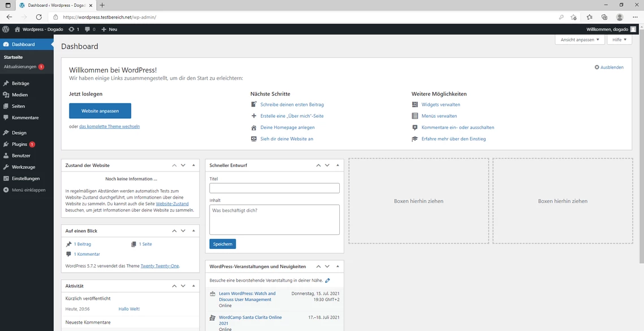
Task: Click the Website anpassen button
Action: click(x=100, y=111)
